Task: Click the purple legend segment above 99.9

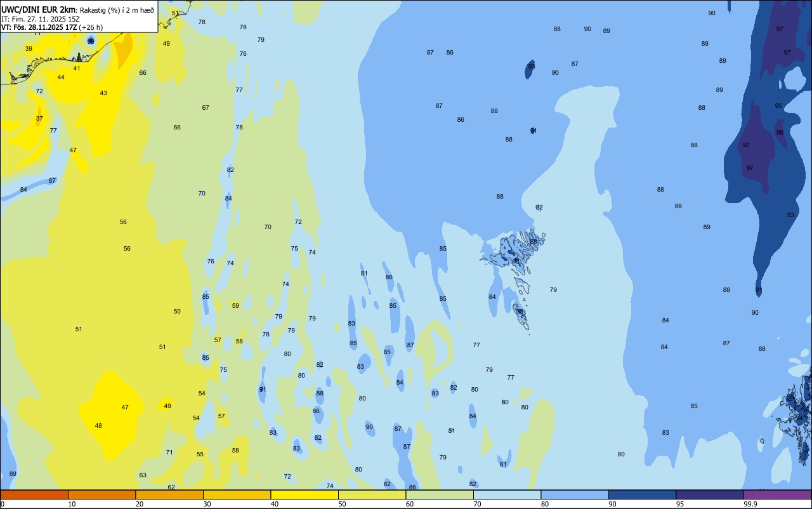Action: coord(777,494)
